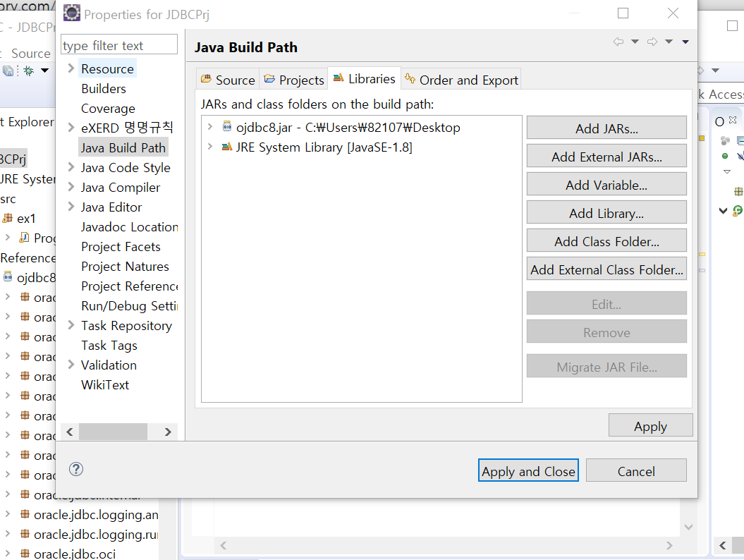Screen dimensions: 744x560
Task: Expand the Validation node
Action: click(71, 365)
